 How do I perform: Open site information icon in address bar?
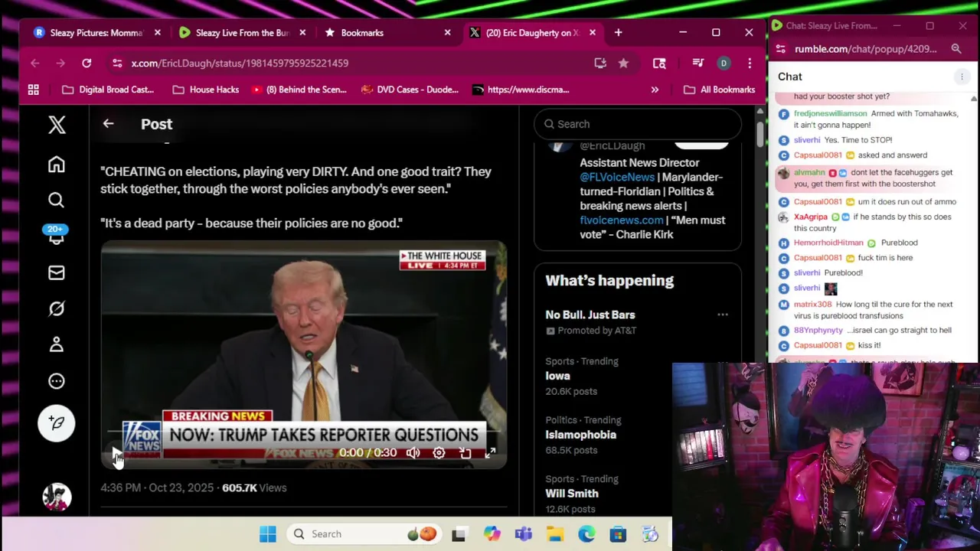click(116, 63)
